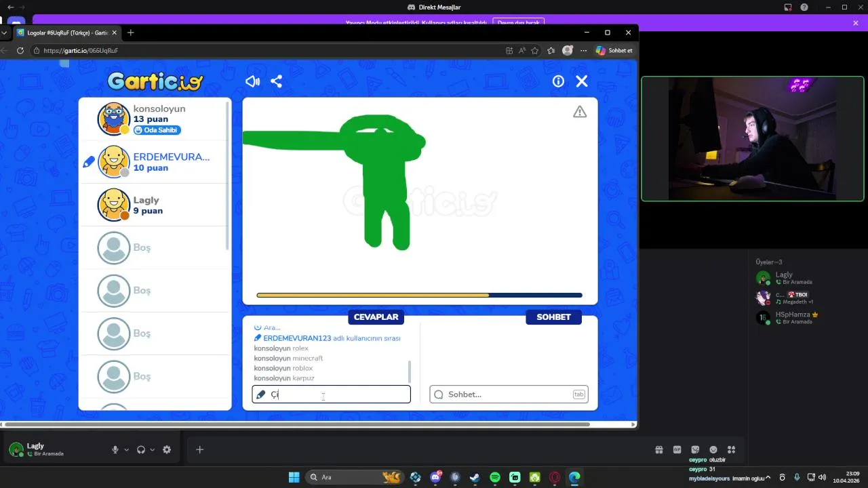868x488 pixels.
Task: Open Steam from the taskbar
Action: coord(475,477)
